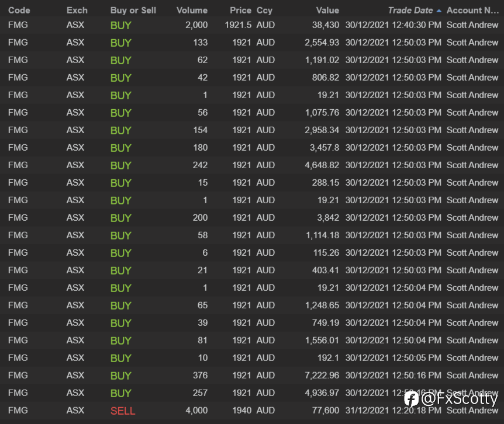Select the 38,430 value cell

coord(325,25)
